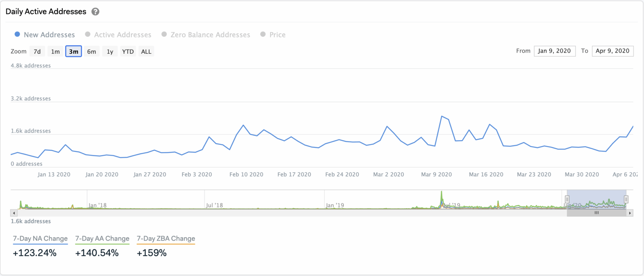The height and width of the screenshot is (276, 644).
Task: Select YTD zoom range
Action: coord(128,51)
